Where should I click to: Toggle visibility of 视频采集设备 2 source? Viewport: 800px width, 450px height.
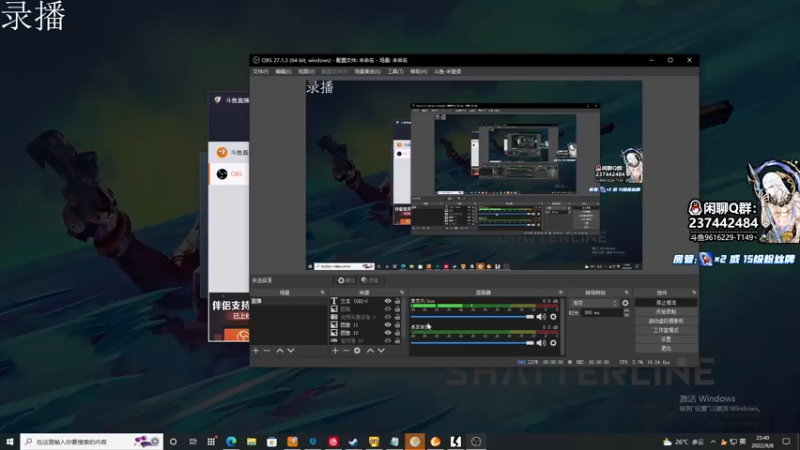[388, 317]
